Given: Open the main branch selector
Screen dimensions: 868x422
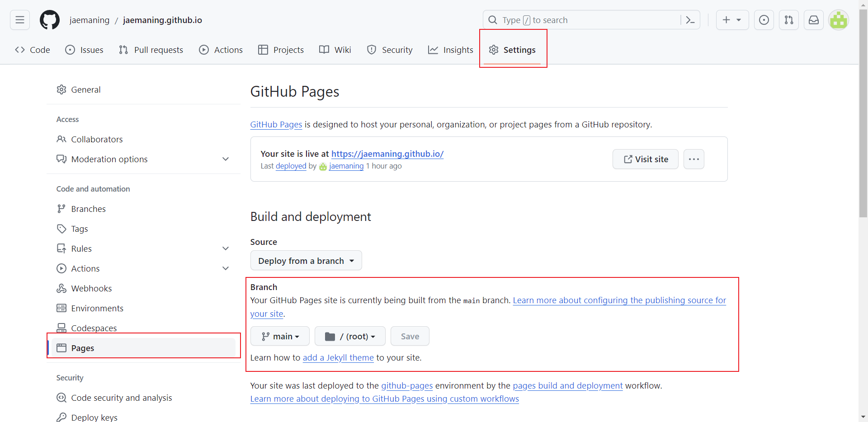Looking at the screenshot, I should click(x=280, y=336).
